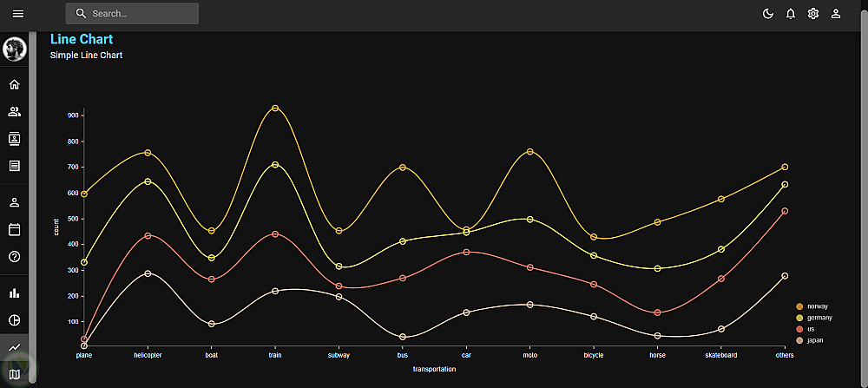Open the contacts card icon in the sidebar
Screen dimensions: 868x388
coord(15,139)
